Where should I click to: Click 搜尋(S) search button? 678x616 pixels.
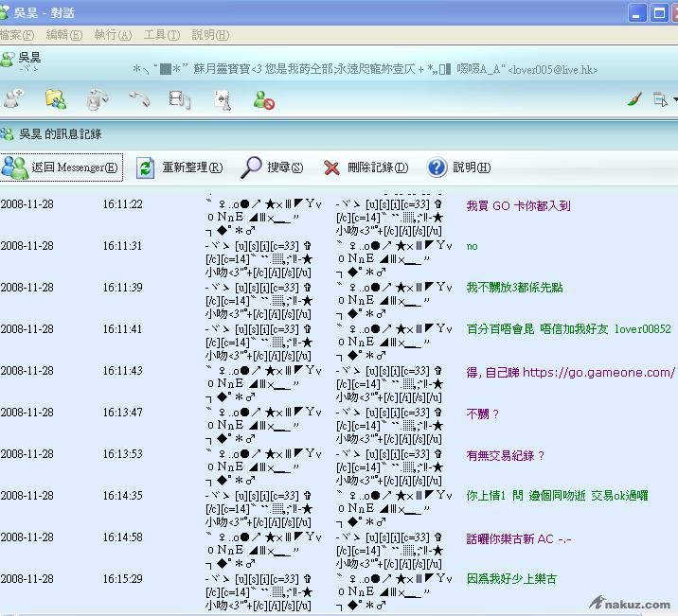[x=273, y=167]
